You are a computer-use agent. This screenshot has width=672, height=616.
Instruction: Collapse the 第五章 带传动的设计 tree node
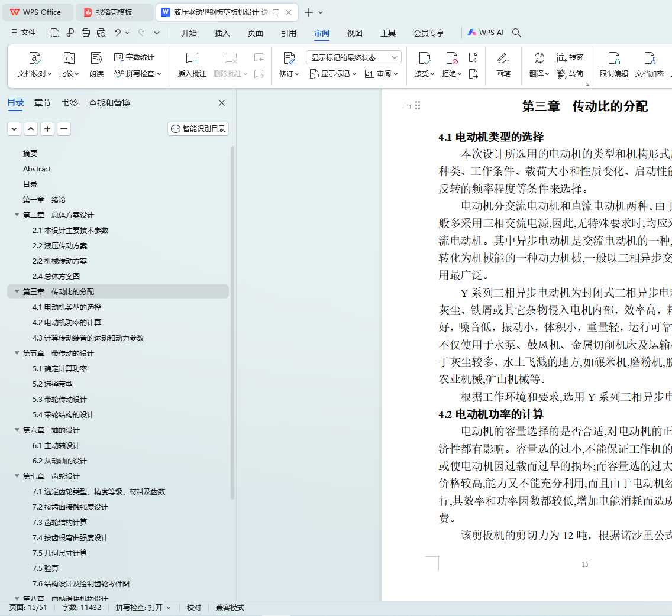17,353
